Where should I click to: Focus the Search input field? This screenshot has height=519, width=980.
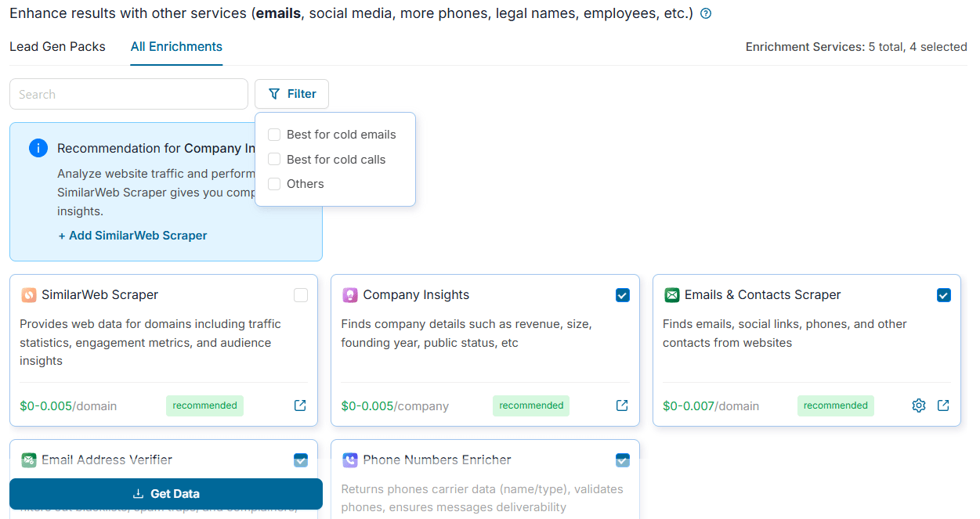128,94
